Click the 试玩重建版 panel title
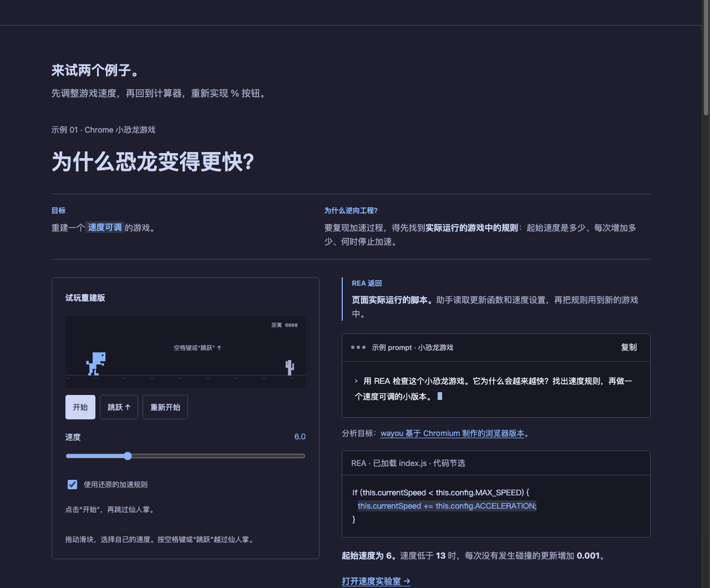The width and height of the screenshot is (710, 588). [85, 298]
